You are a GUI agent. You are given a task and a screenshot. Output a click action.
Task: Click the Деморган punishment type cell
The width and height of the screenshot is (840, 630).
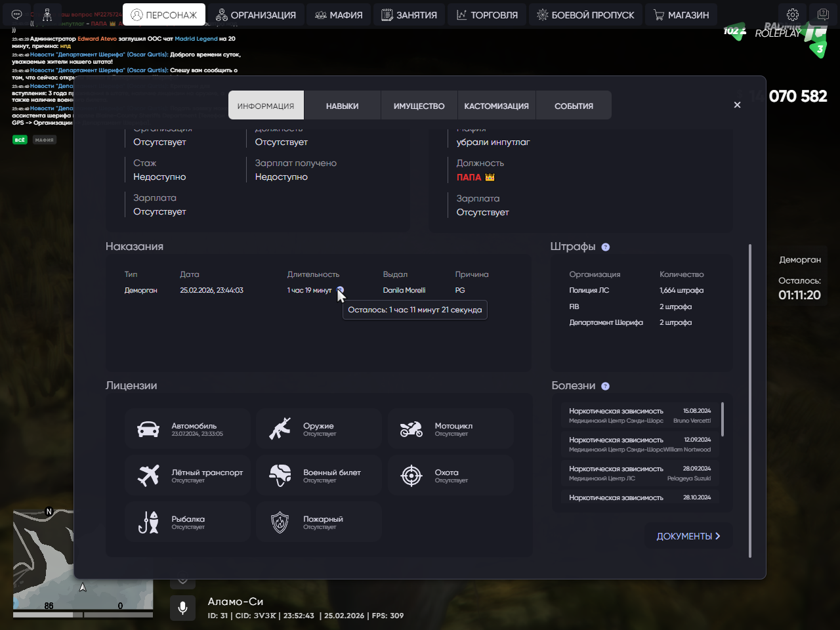pyautogui.click(x=141, y=290)
